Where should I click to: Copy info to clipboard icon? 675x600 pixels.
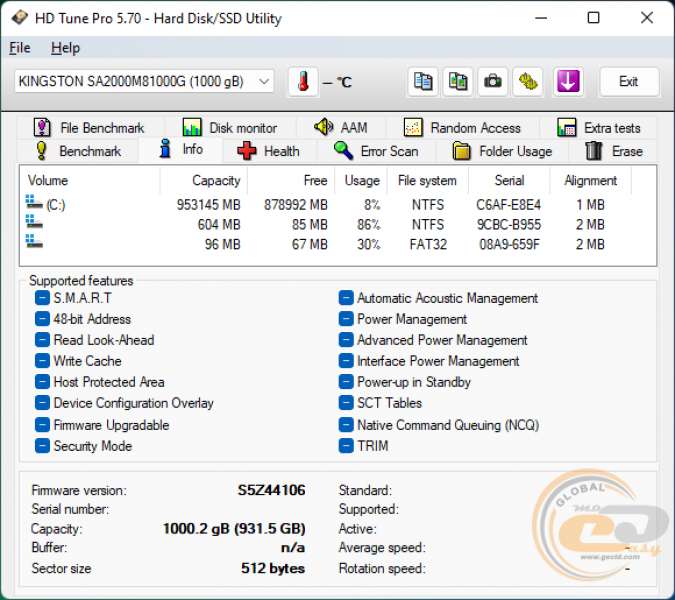coord(423,81)
